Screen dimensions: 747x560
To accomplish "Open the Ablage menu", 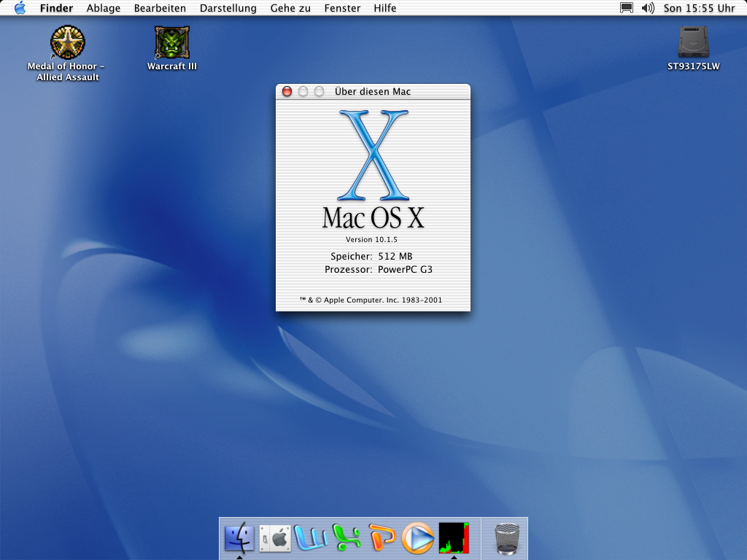I will [x=104, y=8].
